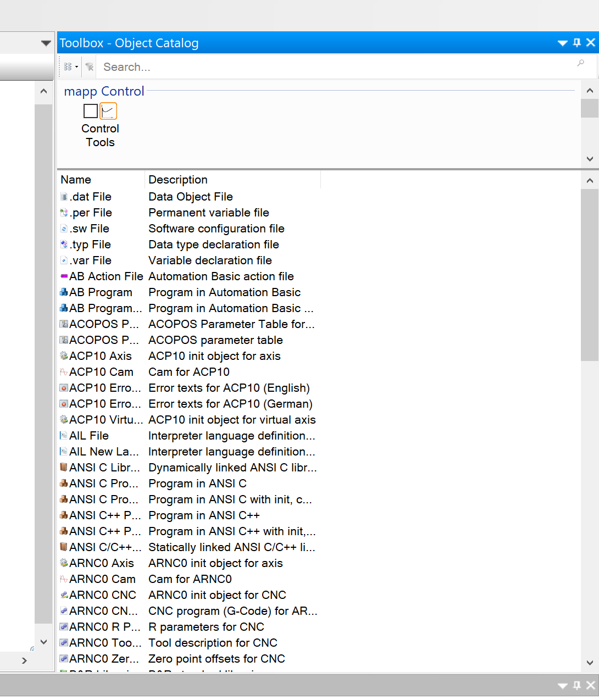Pin the Toolbox - Object Catalog panel
This screenshot has width=599, height=700.
point(577,43)
